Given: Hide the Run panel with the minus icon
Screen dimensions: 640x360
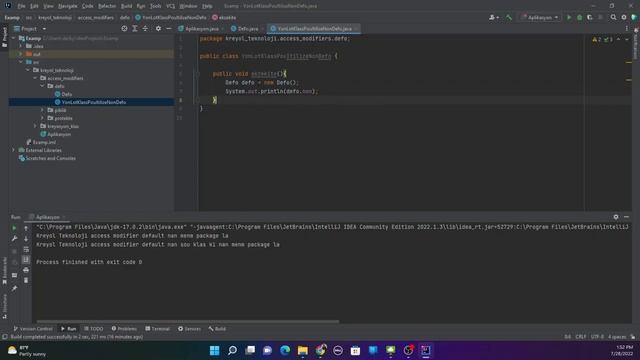Looking at the screenshot, I should tap(626, 217).
